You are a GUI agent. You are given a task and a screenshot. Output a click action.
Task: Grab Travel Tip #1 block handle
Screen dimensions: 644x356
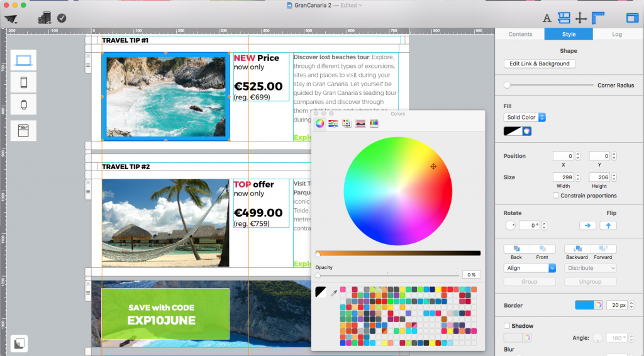(88, 65)
